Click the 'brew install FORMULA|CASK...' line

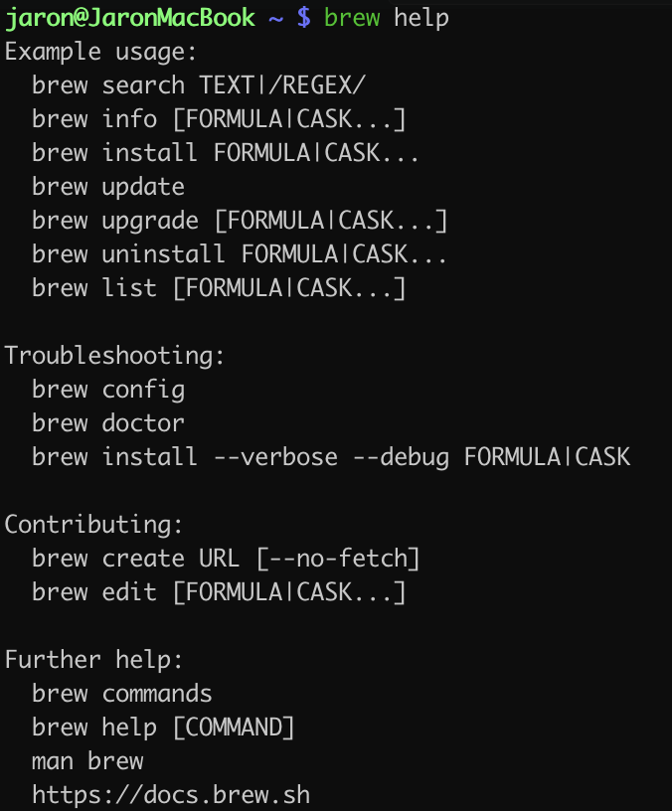click(226, 153)
